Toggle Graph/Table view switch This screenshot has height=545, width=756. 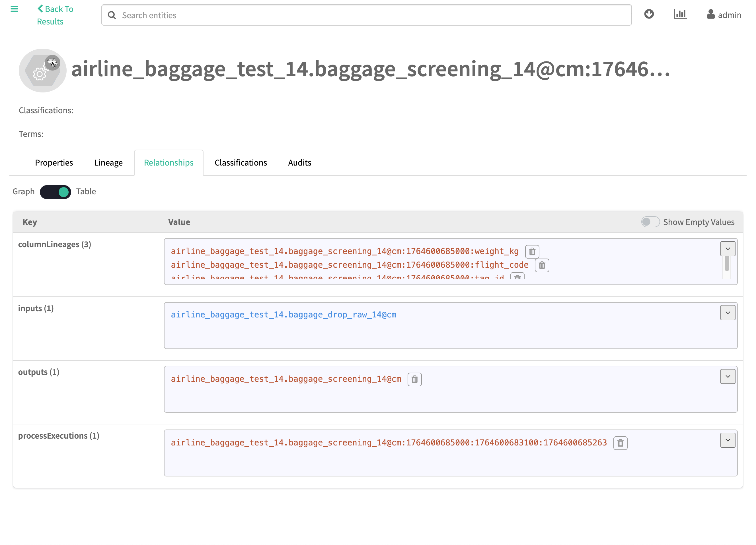point(55,192)
